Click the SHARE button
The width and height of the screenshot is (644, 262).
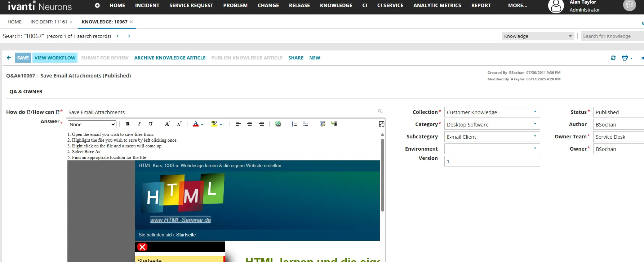296,58
